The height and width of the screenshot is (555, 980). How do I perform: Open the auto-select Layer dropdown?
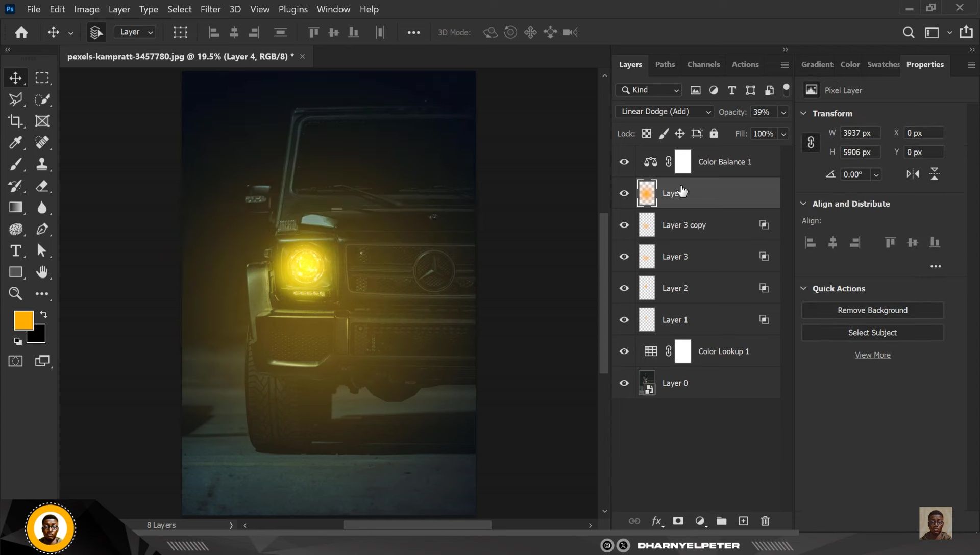tap(135, 32)
